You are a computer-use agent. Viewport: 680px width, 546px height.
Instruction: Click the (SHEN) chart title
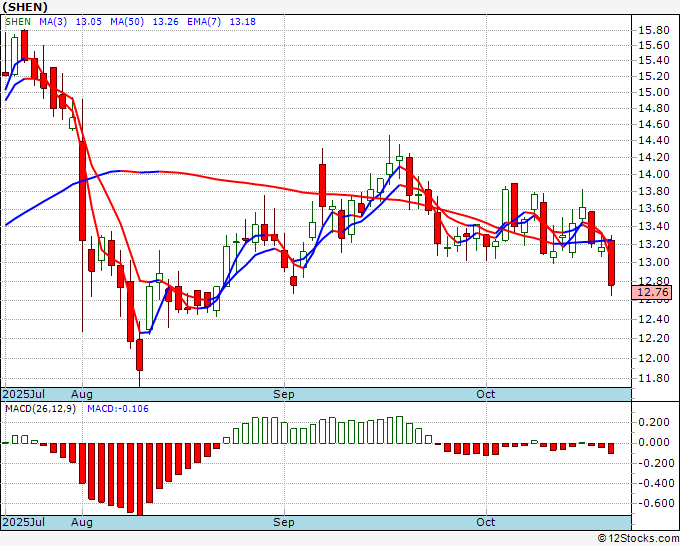(25, 7)
